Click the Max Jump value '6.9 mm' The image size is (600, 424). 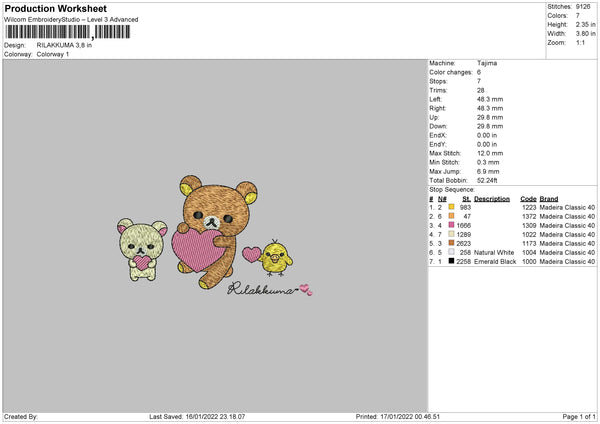tap(488, 171)
